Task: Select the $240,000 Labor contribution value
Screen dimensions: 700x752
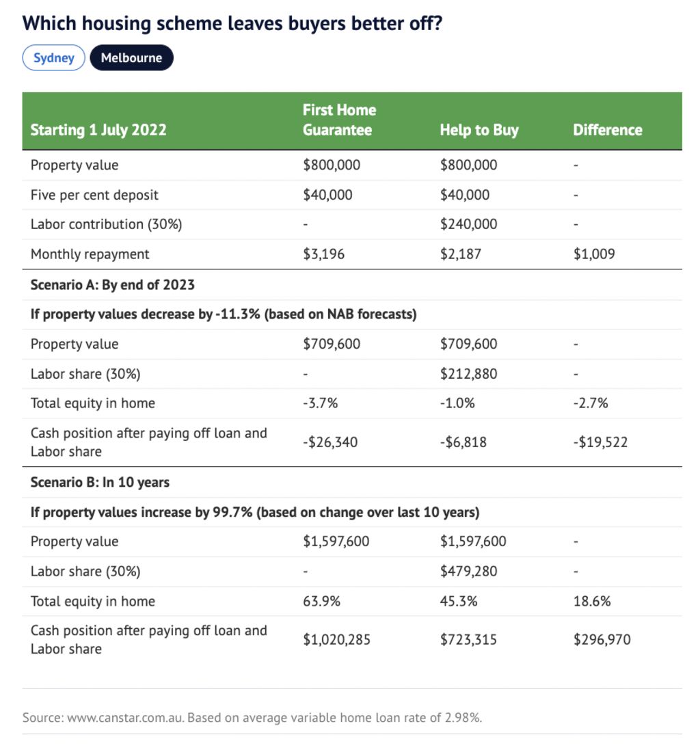Action: point(468,224)
